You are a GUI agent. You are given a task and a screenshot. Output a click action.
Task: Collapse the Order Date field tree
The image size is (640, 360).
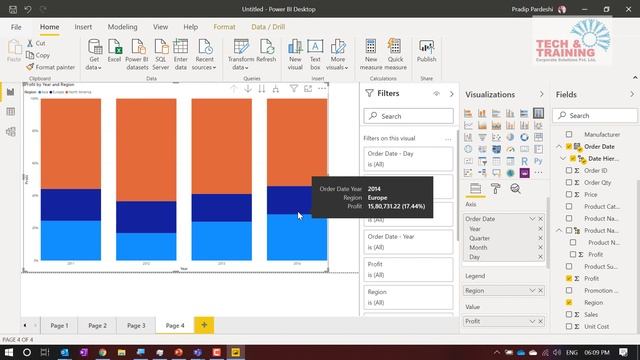[559, 146]
